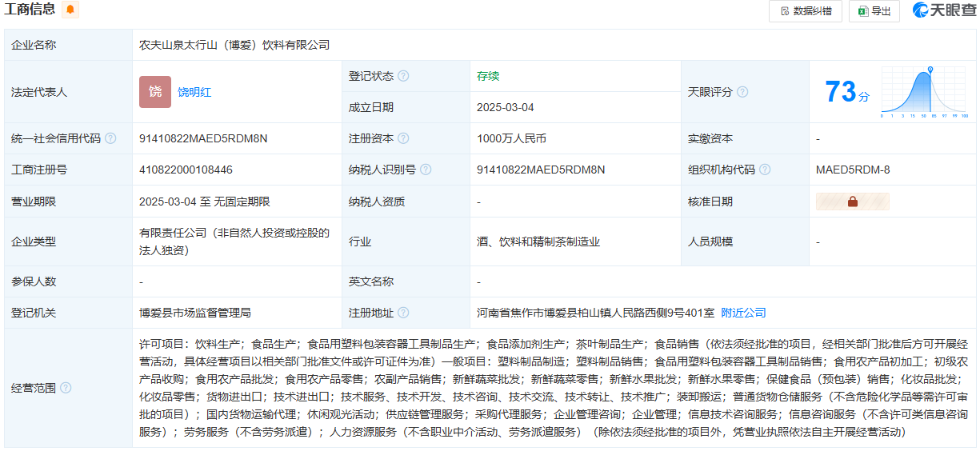The width and height of the screenshot is (980, 451).
Task: Click help icon beside 经营范围
Action: 66,388
